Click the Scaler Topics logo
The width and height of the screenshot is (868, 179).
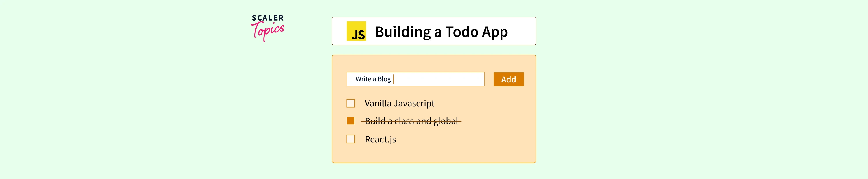(268, 28)
